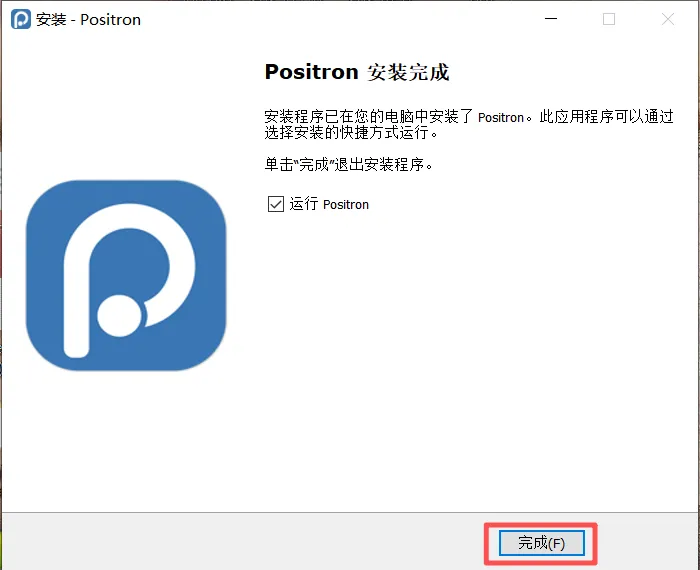Click the disabled maximize button
The image size is (700, 570).
coord(609,19)
